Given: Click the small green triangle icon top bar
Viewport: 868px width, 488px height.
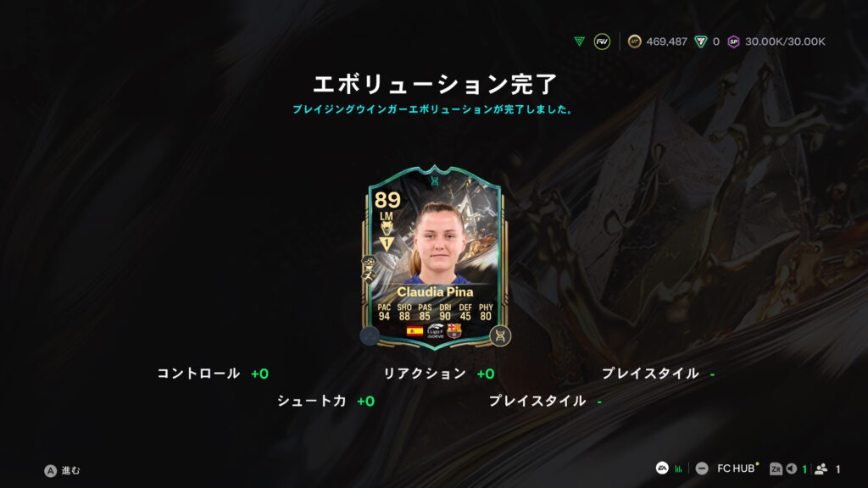Looking at the screenshot, I should (x=579, y=42).
